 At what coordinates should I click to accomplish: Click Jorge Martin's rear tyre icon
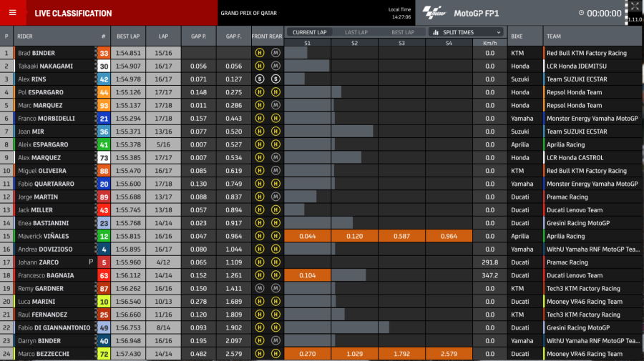pos(275,197)
